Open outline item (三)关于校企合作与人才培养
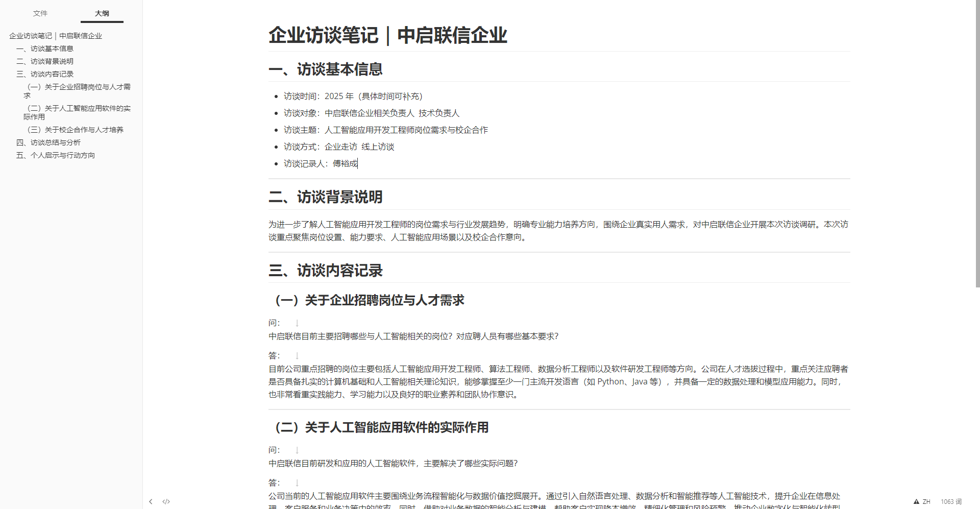Image resolution: width=980 pixels, height=509 pixels. point(73,130)
